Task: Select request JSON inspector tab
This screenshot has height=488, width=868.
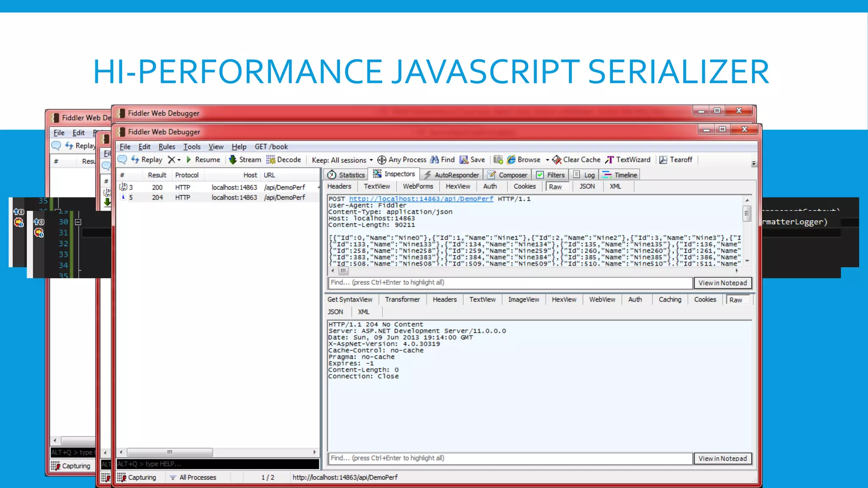Action: (x=587, y=186)
